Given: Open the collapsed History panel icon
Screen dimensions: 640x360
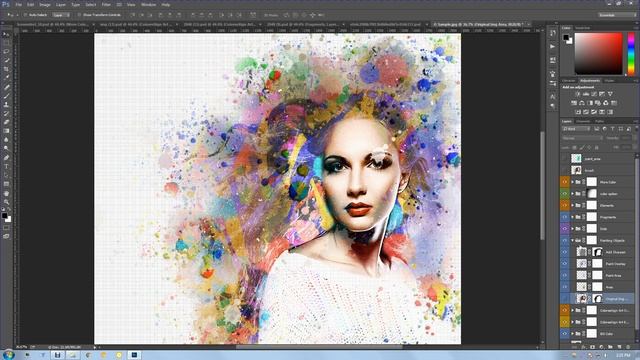Looking at the screenshot, I should (x=553, y=33).
